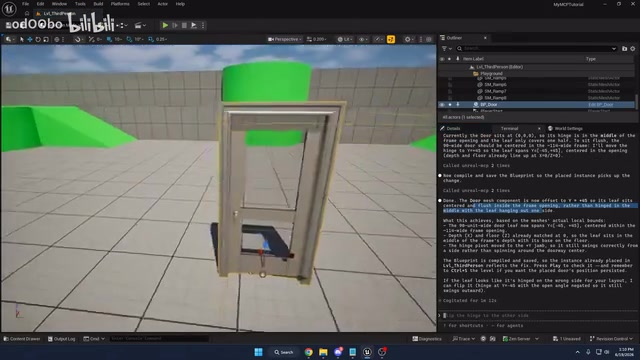This screenshot has width=640, height=360.
Task: Open the Help menu
Action: (180, 4)
